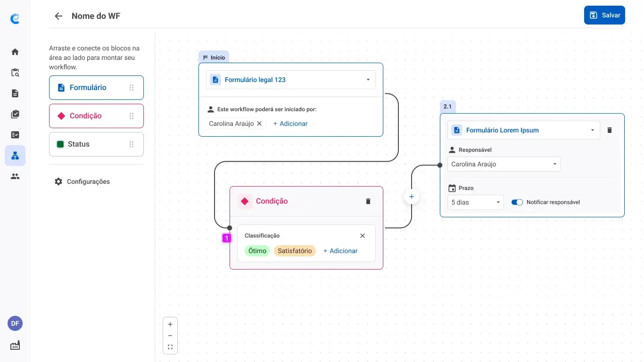This screenshot has height=362, width=644.
Task: Click the magenta numbered connector badge
Action: 227,238
